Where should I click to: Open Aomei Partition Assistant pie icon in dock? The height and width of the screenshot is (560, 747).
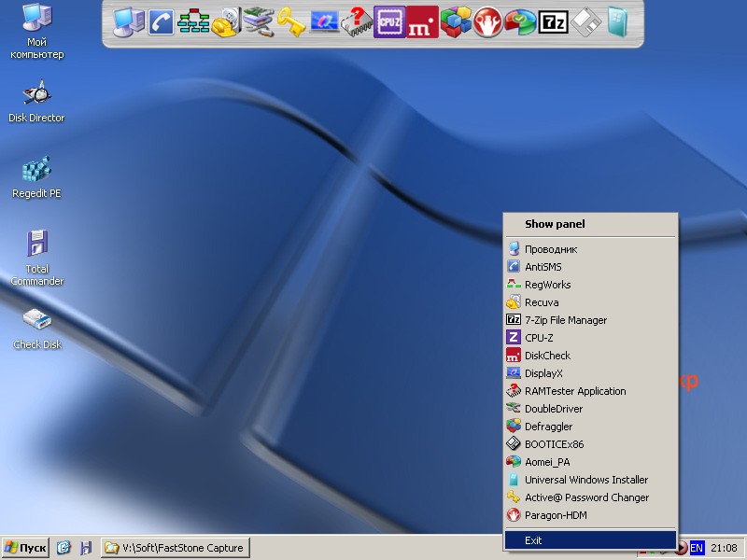point(520,21)
